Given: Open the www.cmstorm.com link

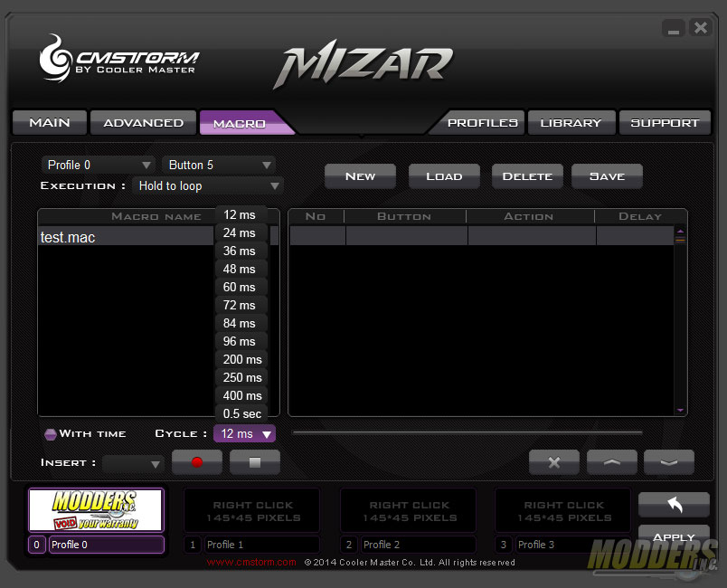Looking at the screenshot, I should [x=251, y=562].
